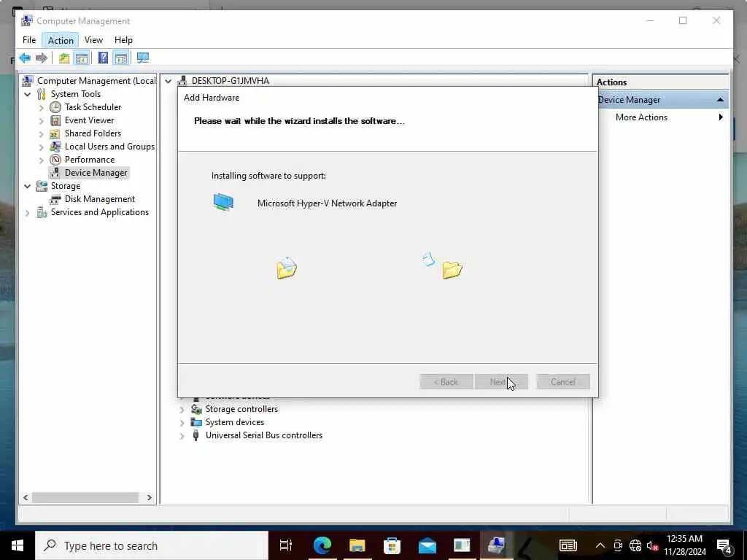Open Help via blue question mark icon

click(103, 58)
